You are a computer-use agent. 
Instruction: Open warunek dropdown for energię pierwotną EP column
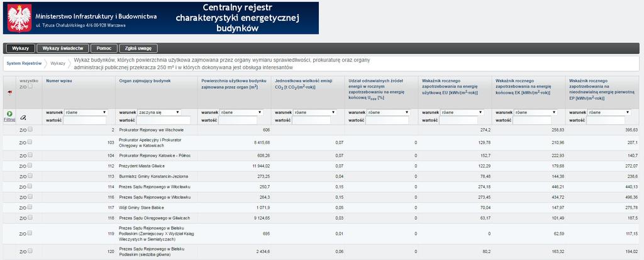[609, 112]
